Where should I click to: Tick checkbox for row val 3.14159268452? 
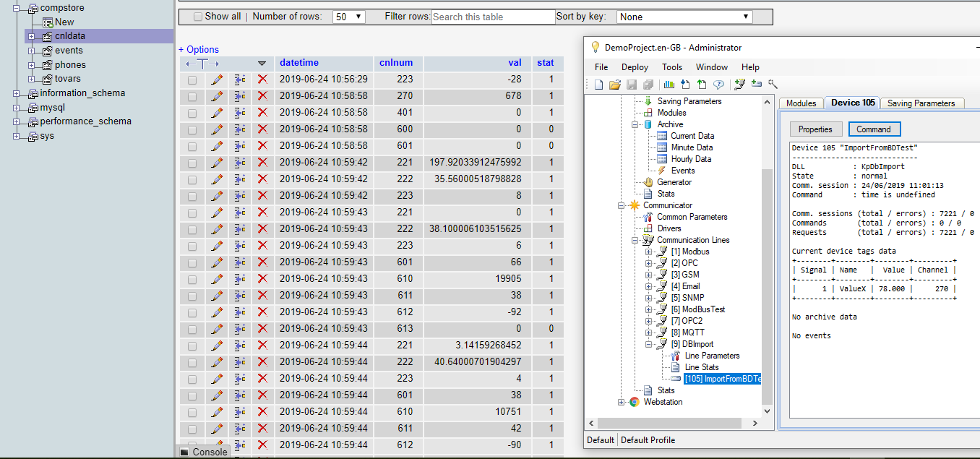[192, 346]
